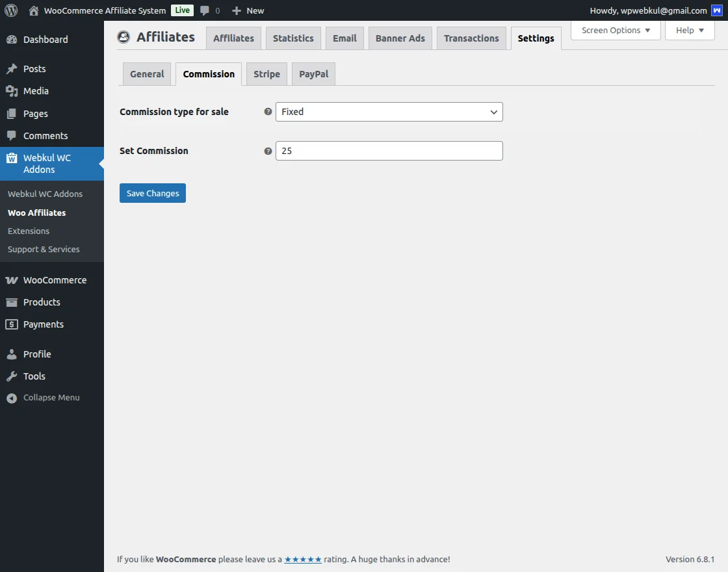Open the comments bubble icon in admin bar
Image resolution: width=728 pixels, height=572 pixels.
pos(204,10)
